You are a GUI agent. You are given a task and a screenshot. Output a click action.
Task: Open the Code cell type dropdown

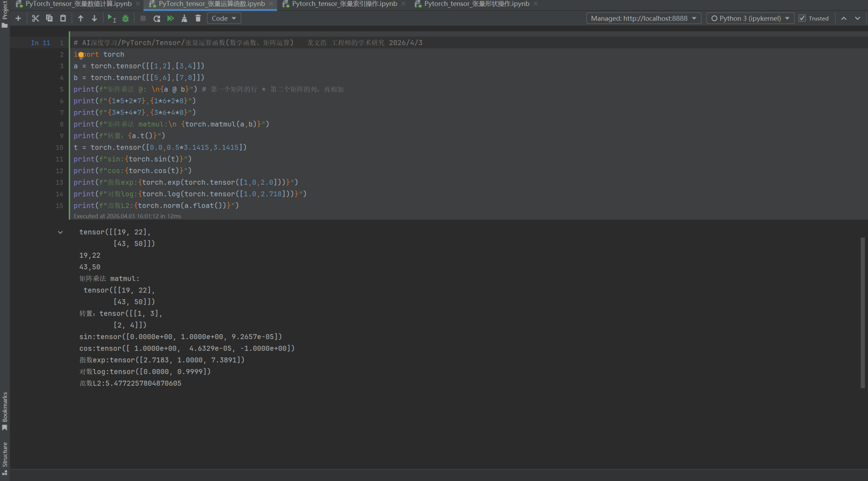tap(224, 18)
